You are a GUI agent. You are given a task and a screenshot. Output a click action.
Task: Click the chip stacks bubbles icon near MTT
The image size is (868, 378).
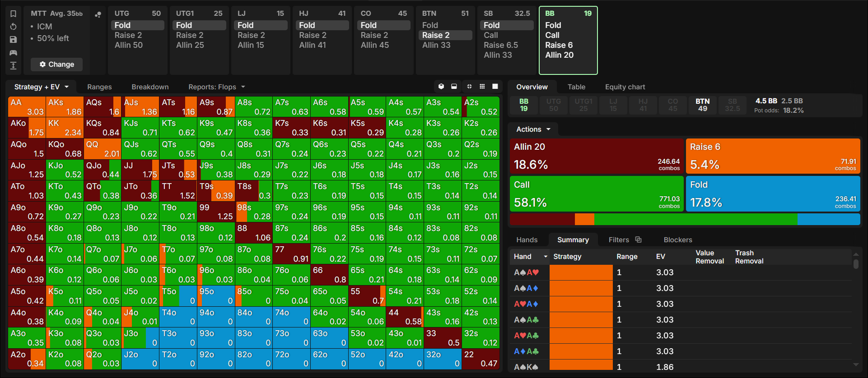tap(98, 14)
